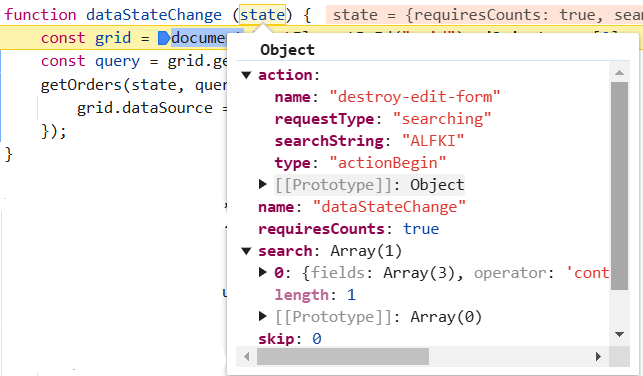Click the searchString value "ALFKI"
This screenshot has width=643, height=376.
pos(433,141)
